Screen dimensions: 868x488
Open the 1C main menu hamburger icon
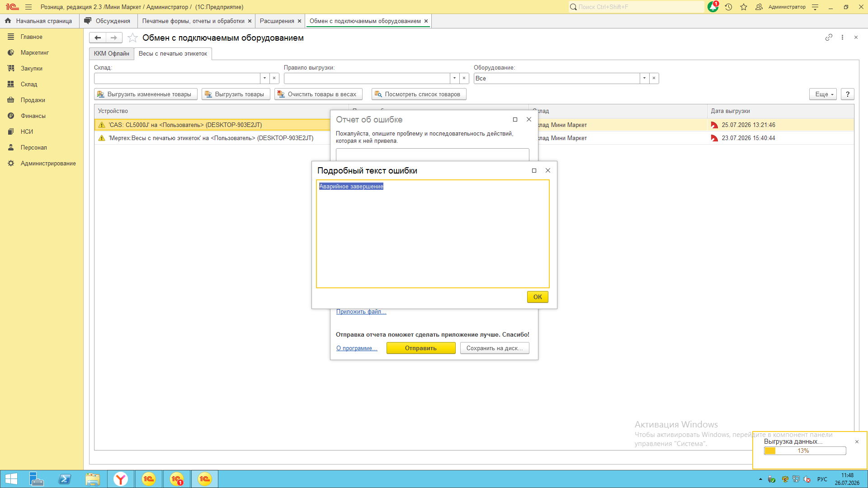[28, 7]
